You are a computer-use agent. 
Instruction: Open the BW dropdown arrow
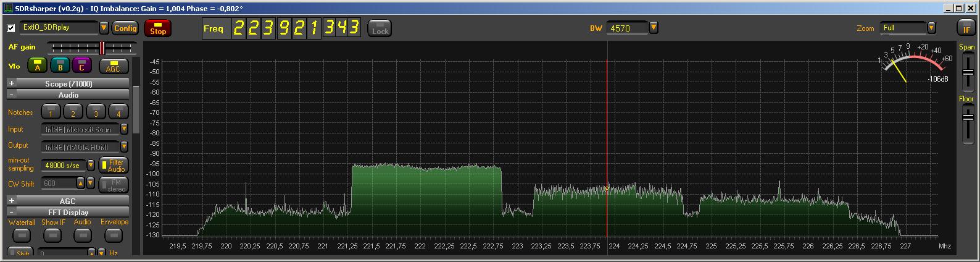[x=654, y=28]
